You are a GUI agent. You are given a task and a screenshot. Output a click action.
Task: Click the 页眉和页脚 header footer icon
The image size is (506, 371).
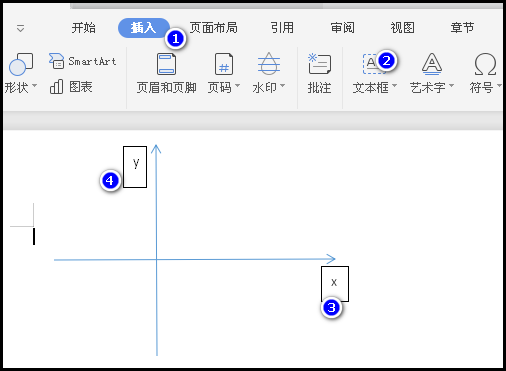point(166,64)
